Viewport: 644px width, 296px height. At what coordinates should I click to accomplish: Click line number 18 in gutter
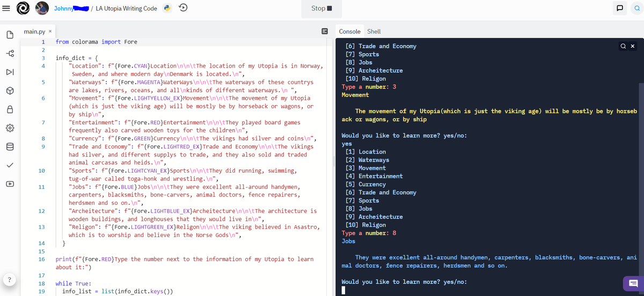pos(42,284)
